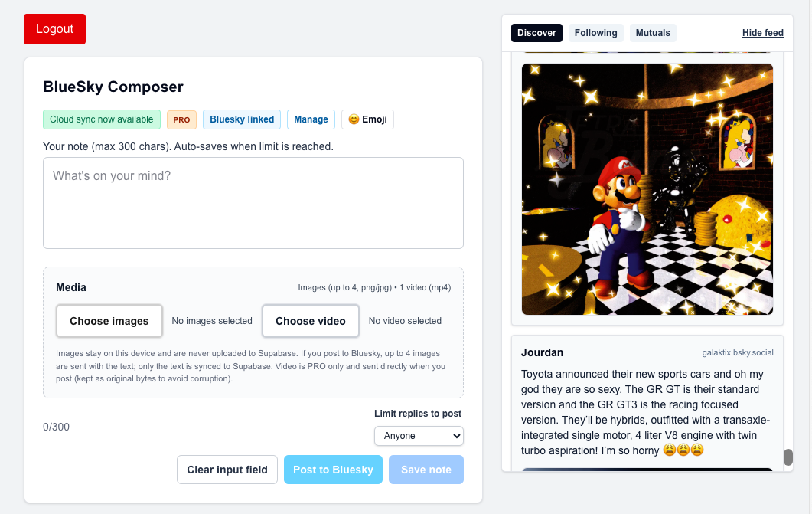Open the Manage linked account panel

(311, 119)
